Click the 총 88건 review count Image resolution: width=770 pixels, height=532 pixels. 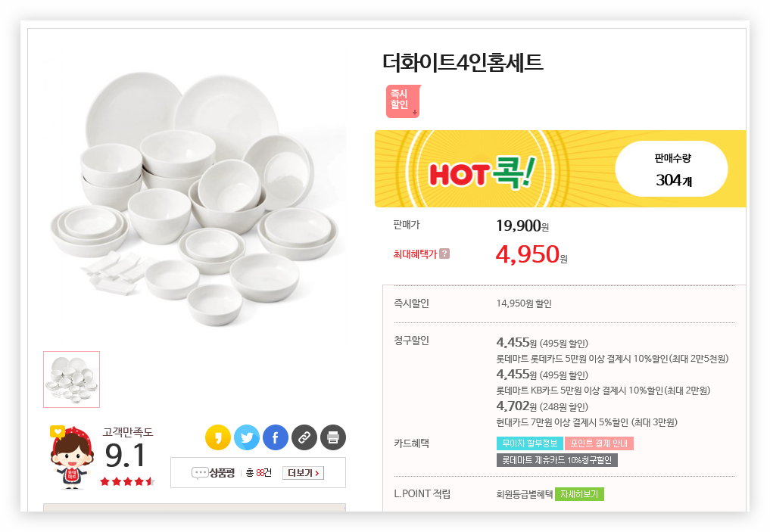(x=259, y=473)
